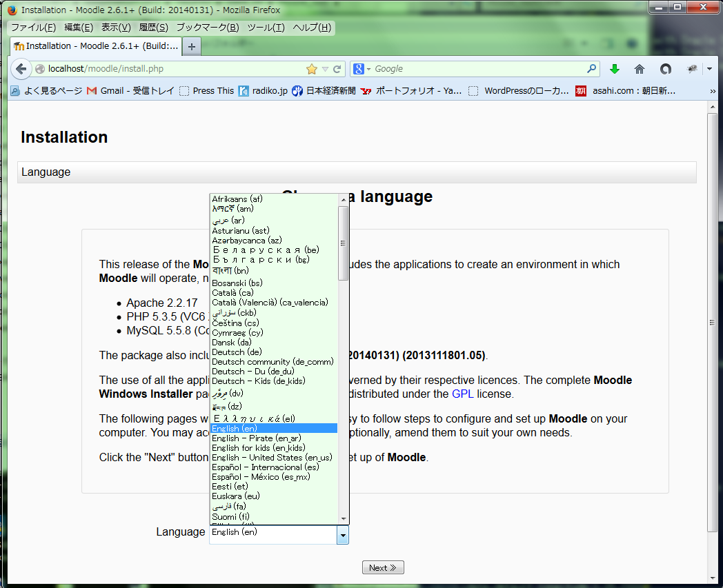The height and width of the screenshot is (588, 723).
Task: Click the page vertical scrollbar thumb
Action: (713, 323)
